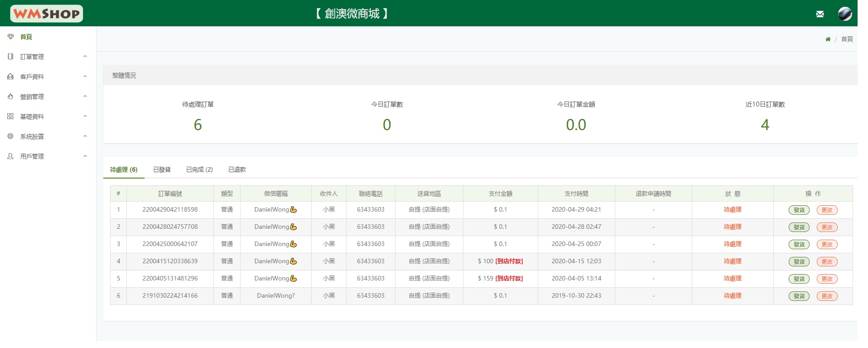Click the WMSHOP logo
868x348 pixels.
click(47, 14)
